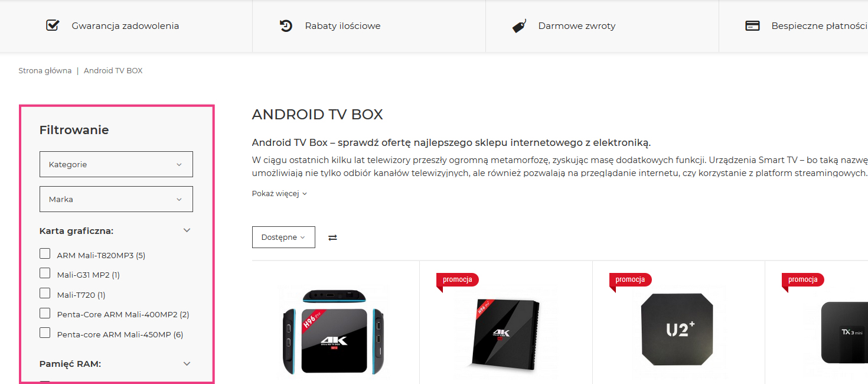Enable the Penta-core ARM Mali-450MP filter

[45, 333]
